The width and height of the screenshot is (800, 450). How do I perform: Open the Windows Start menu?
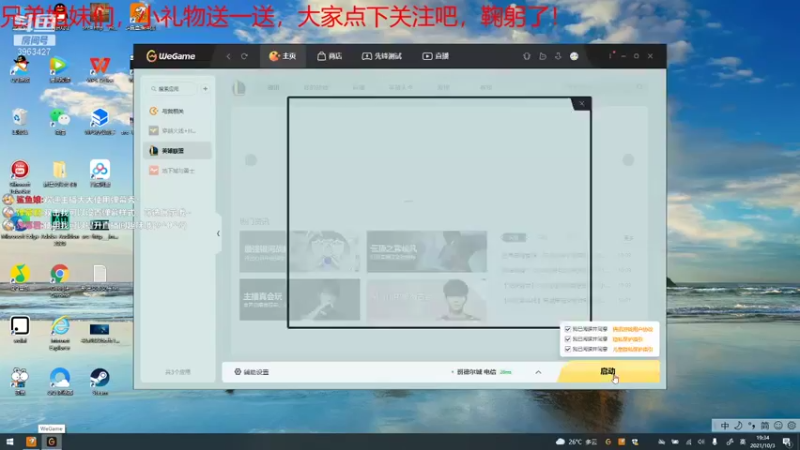[10, 442]
